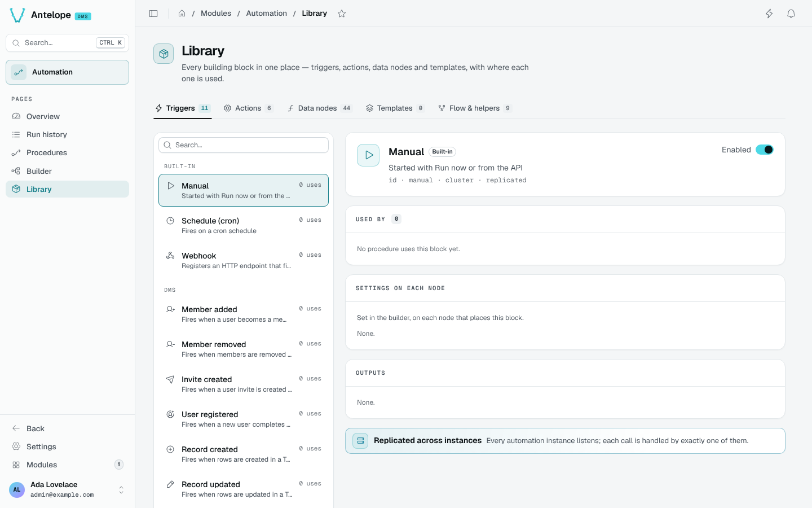The image size is (812, 508).
Task: Open the lightning quick actions icon
Action: click(769, 14)
